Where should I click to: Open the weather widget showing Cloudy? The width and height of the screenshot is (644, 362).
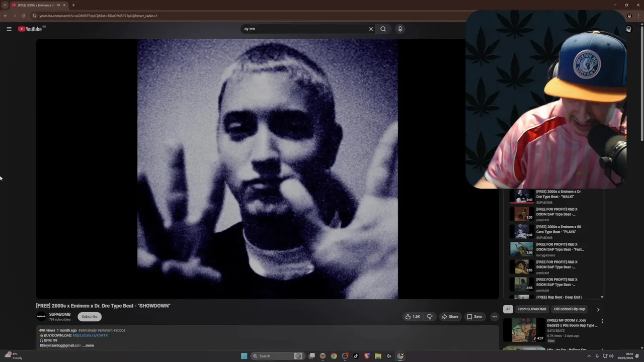(x=14, y=355)
